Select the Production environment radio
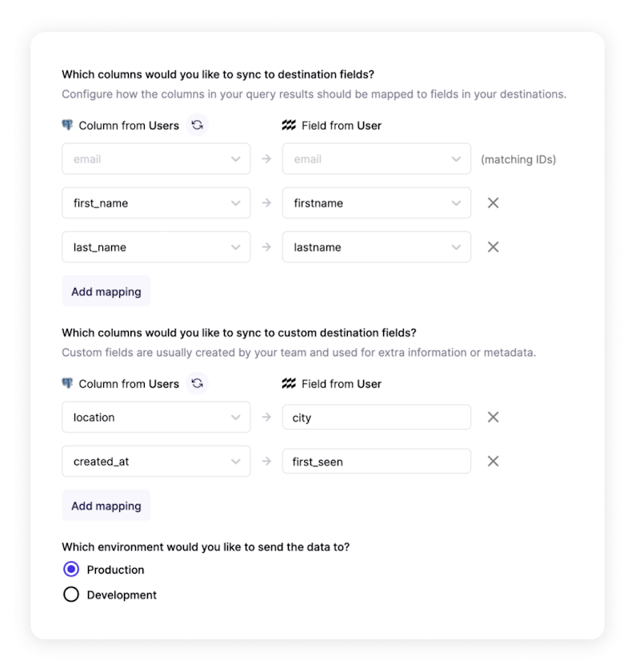640x672 pixels. pyautogui.click(x=71, y=569)
